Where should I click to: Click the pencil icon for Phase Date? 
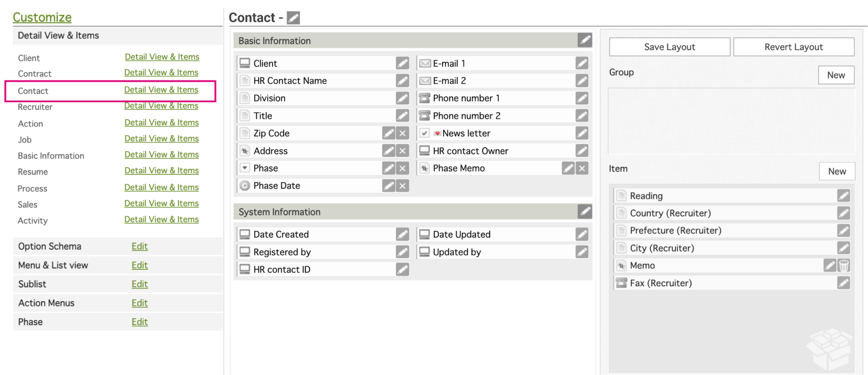pos(388,186)
